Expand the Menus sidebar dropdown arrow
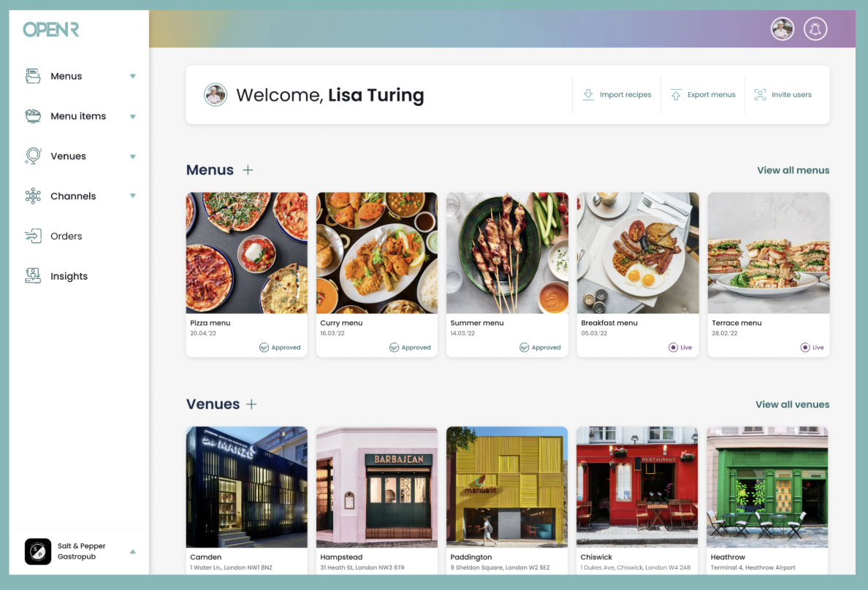The width and height of the screenshot is (868, 590). pyautogui.click(x=133, y=77)
